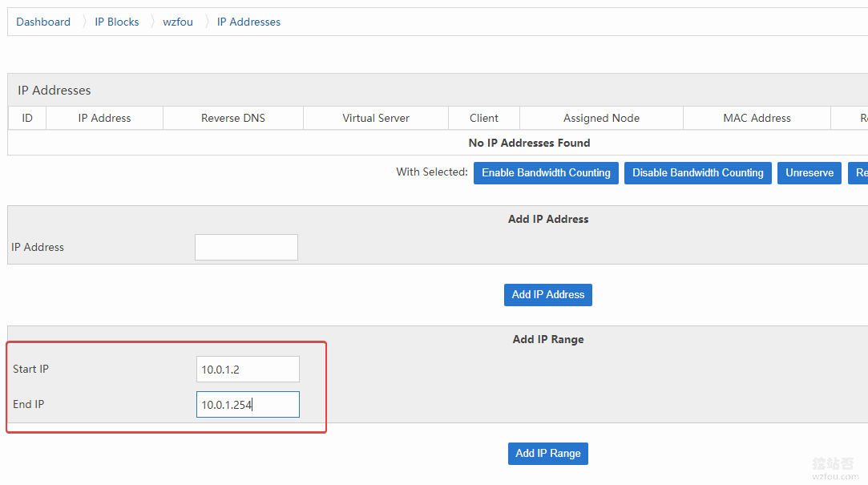Image resolution: width=868 pixels, height=485 pixels.
Task: Click the IP Address column header
Action: point(105,118)
